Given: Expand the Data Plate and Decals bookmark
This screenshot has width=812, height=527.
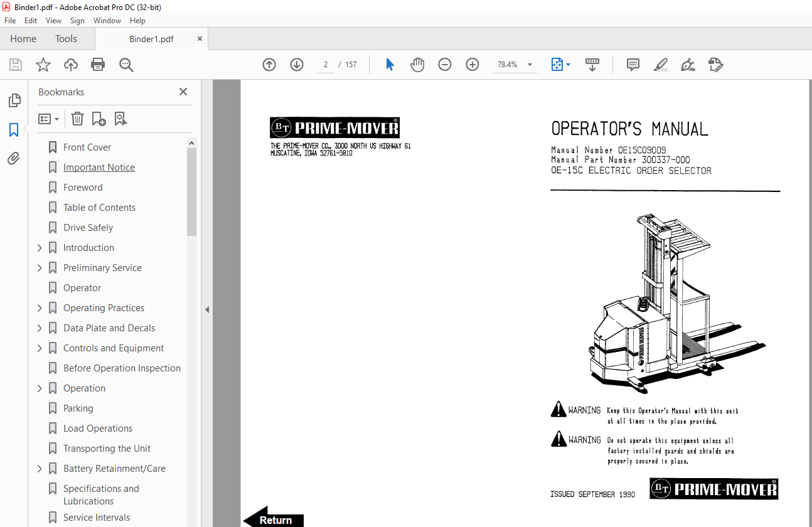Looking at the screenshot, I should coord(40,328).
